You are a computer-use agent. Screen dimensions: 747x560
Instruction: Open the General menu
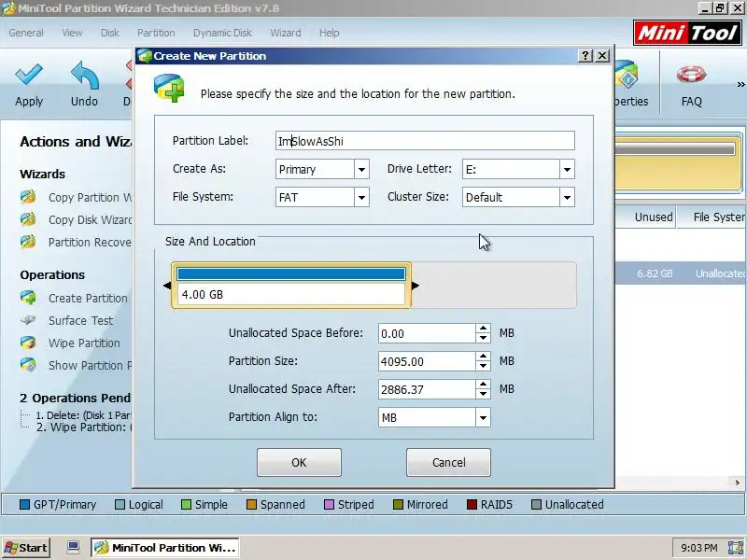tap(26, 33)
